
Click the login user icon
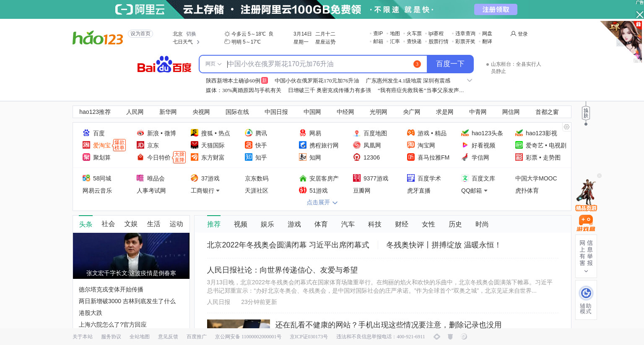pos(513,34)
